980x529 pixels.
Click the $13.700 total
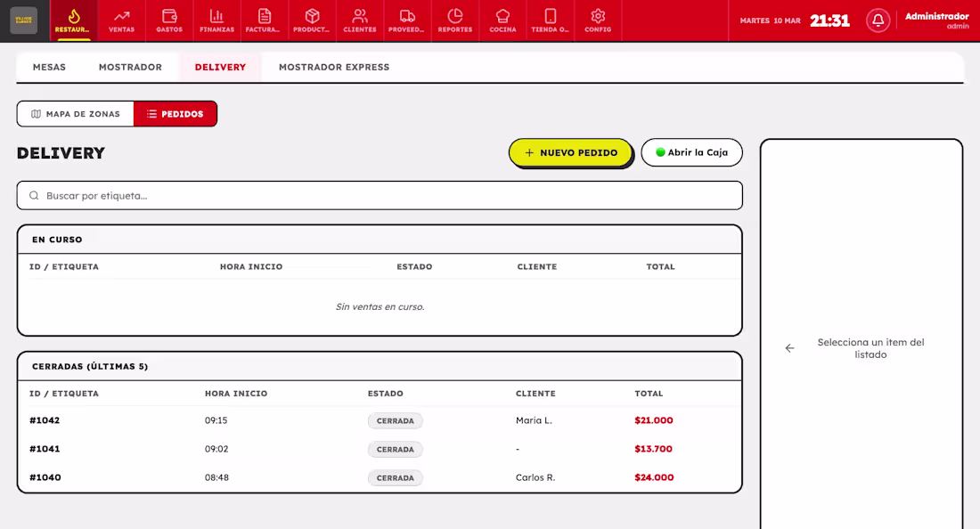[653, 449]
